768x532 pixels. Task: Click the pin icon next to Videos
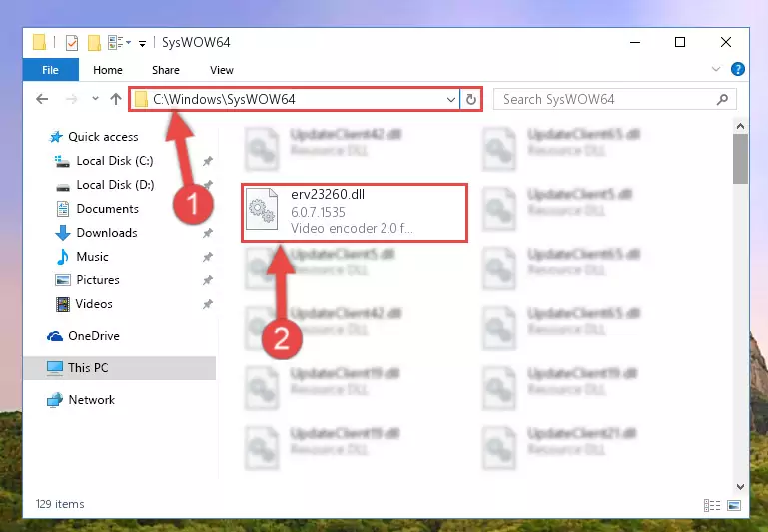tap(208, 304)
